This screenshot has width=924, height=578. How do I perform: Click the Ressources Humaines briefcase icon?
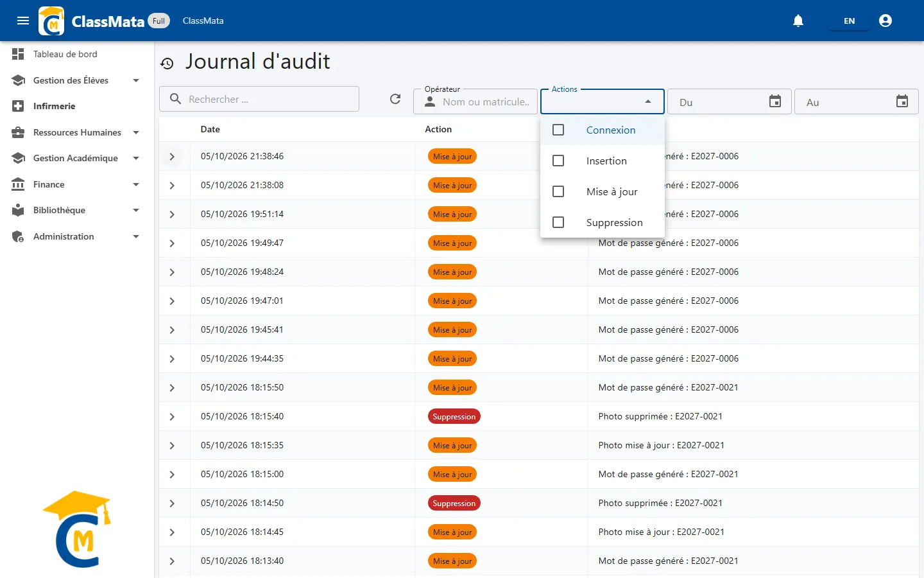(18, 132)
